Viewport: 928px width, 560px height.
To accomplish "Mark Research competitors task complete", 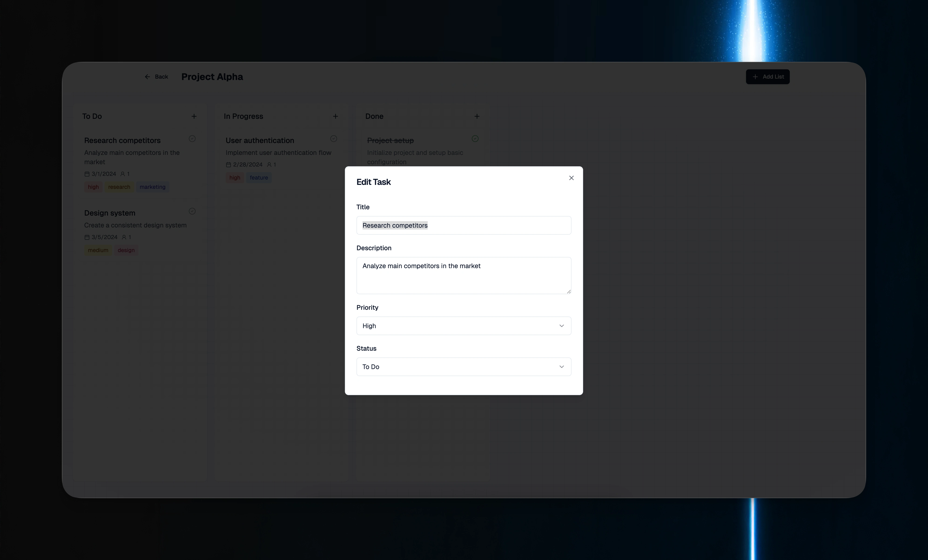I will click(192, 139).
